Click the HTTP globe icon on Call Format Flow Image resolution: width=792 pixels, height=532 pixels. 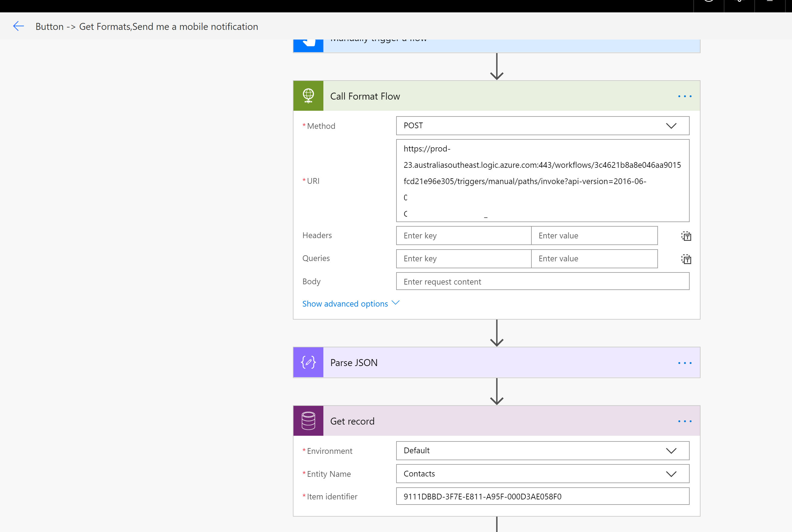click(308, 96)
